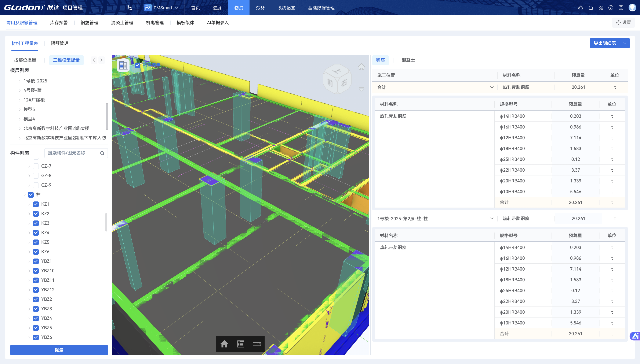The height and width of the screenshot is (364, 640).
Task: Select the ruler measurement tool
Action: [x=257, y=344]
